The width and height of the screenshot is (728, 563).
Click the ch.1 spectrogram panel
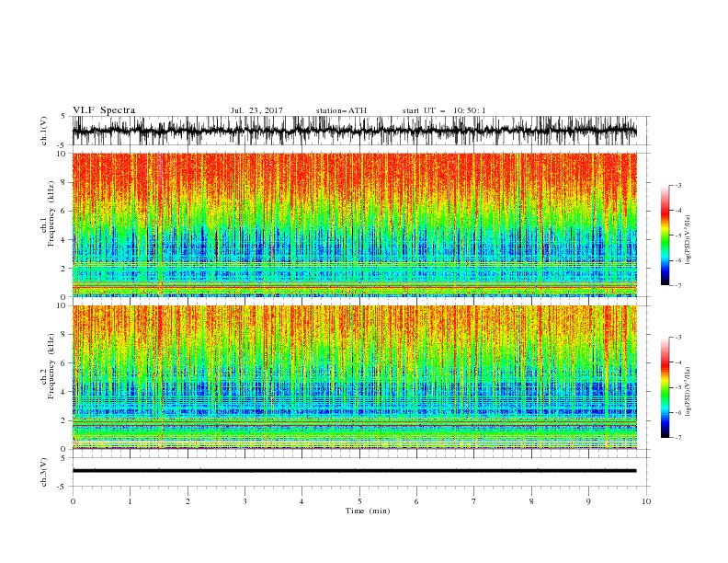pos(354,224)
